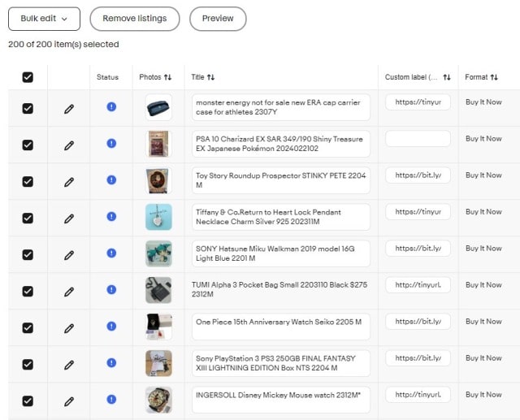Image resolution: width=520 pixels, height=420 pixels.
Task: Edit the Tiffany & Co. necklace listing via pencil
Action: click(69, 219)
